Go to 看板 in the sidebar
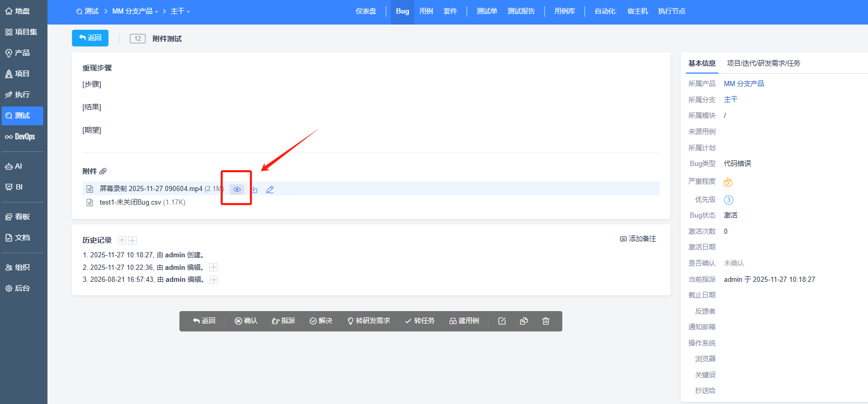Image resolution: width=868 pixels, height=404 pixels. [x=18, y=217]
